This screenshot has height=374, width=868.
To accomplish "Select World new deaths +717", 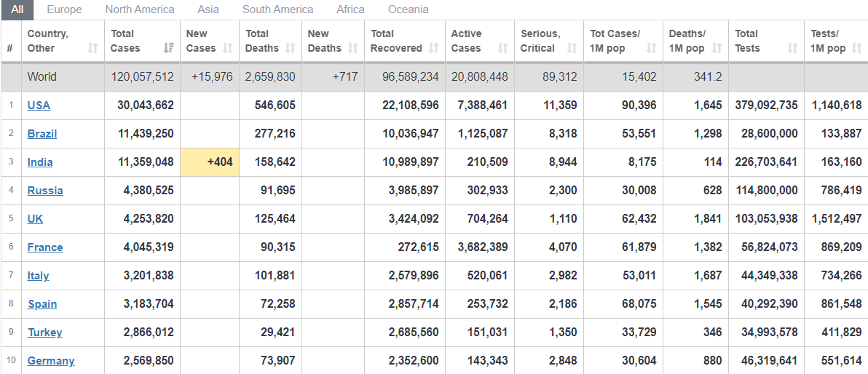I will coord(345,77).
